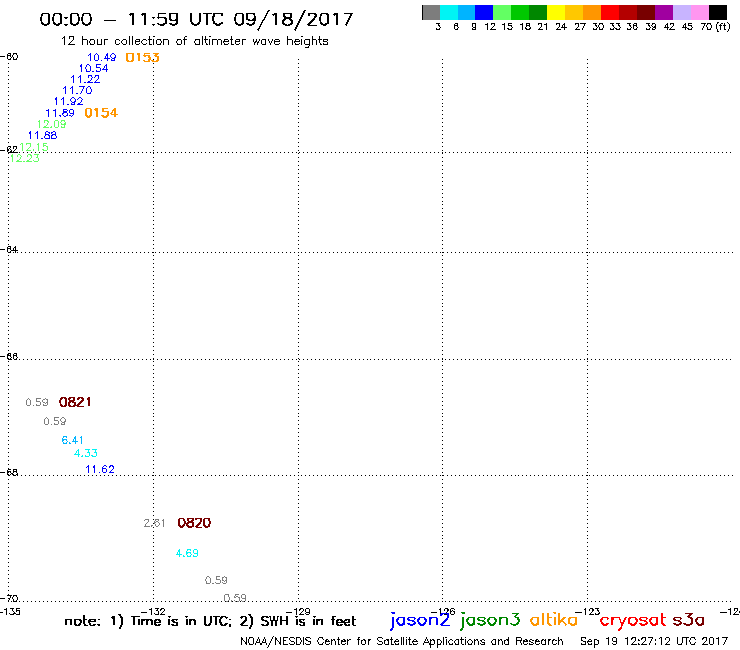Click the cyan swatch in the wave height legend

point(449,12)
